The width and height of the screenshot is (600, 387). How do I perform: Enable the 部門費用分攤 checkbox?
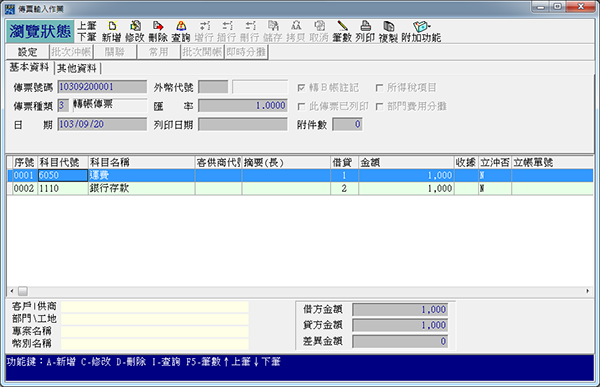(379, 106)
